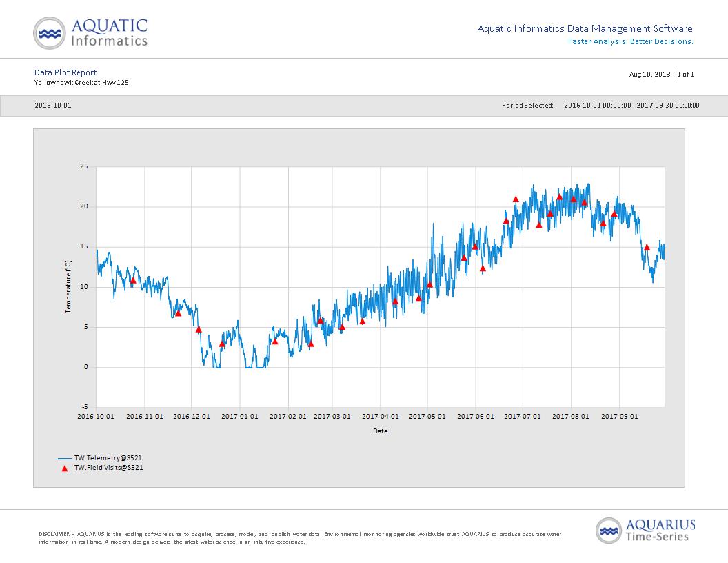This screenshot has width=728, height=563.
Task: Select the 'Data Plot Report' title
Action: pos(65,72)
